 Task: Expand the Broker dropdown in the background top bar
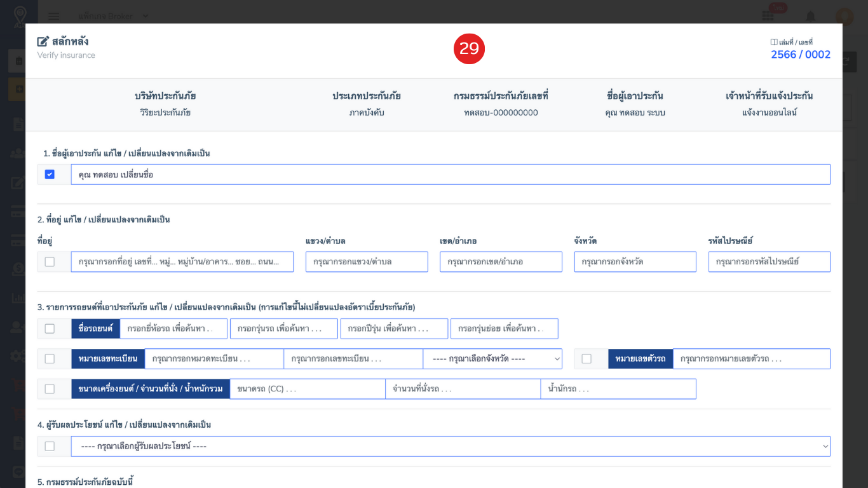click(x=114, y=16)
